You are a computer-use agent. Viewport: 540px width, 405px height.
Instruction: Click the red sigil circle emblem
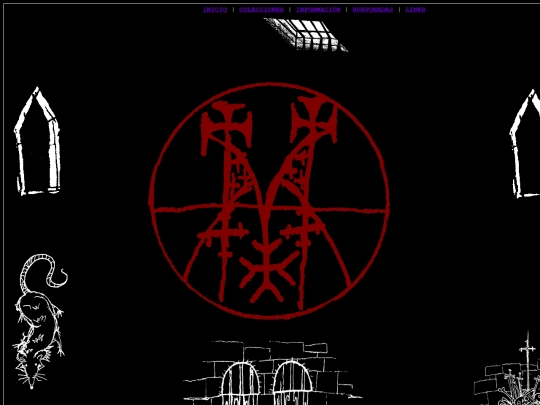point(269,201)
